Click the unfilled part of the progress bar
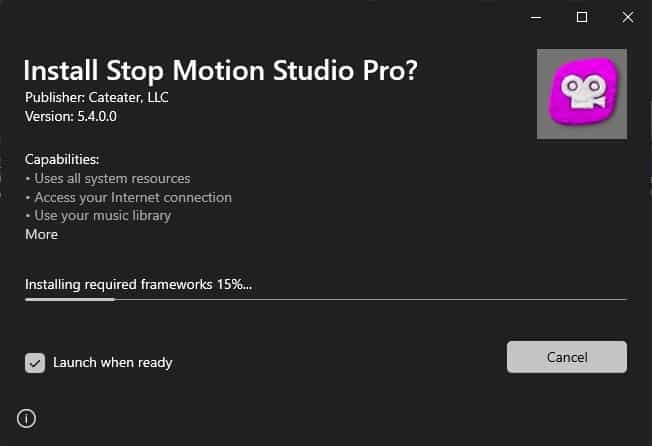Image resolution: width=652 pixels, height=446 pixels. (x=371, y=299)
